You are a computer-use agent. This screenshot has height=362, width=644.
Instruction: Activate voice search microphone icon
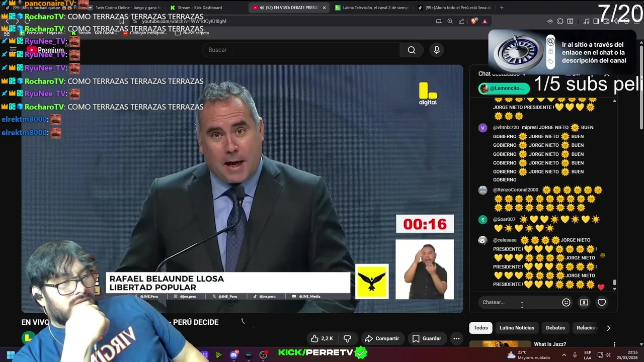click(437, 50)
